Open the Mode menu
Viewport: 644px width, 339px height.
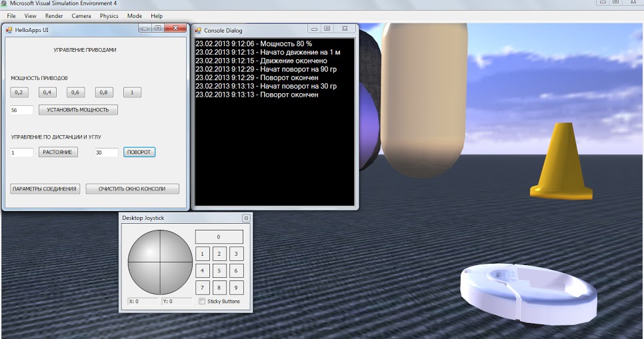(134, 16)
